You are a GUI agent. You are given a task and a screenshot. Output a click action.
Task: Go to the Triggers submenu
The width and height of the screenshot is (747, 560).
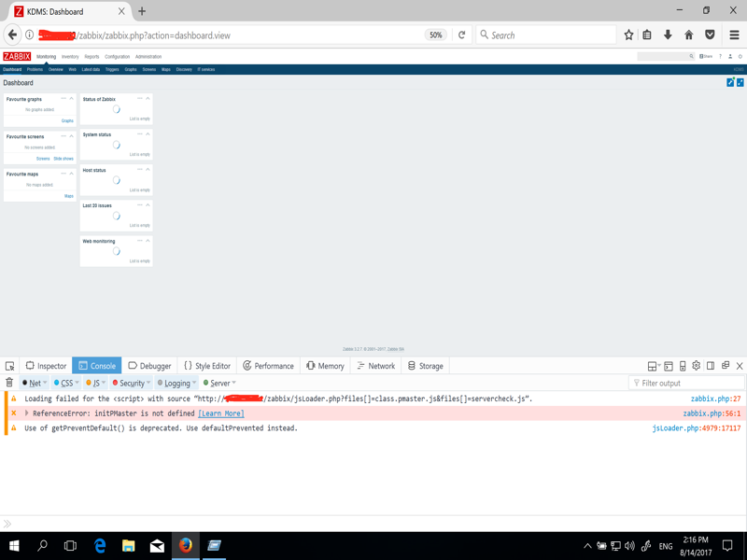tap(112, 69)
